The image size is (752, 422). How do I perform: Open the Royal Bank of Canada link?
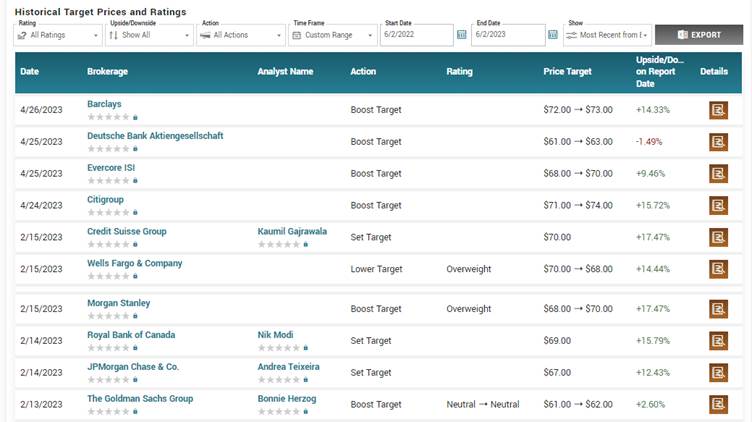pos(131,335)
